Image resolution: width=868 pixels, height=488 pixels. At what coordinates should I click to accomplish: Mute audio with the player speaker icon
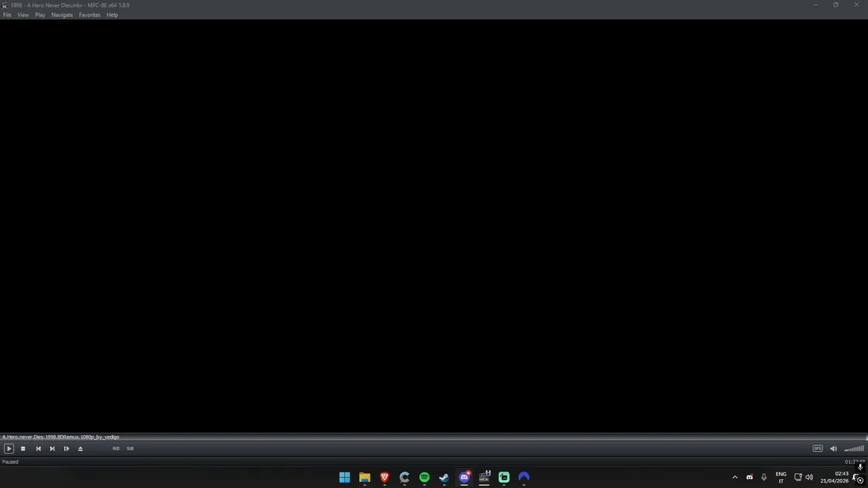(x=833, y=449)
